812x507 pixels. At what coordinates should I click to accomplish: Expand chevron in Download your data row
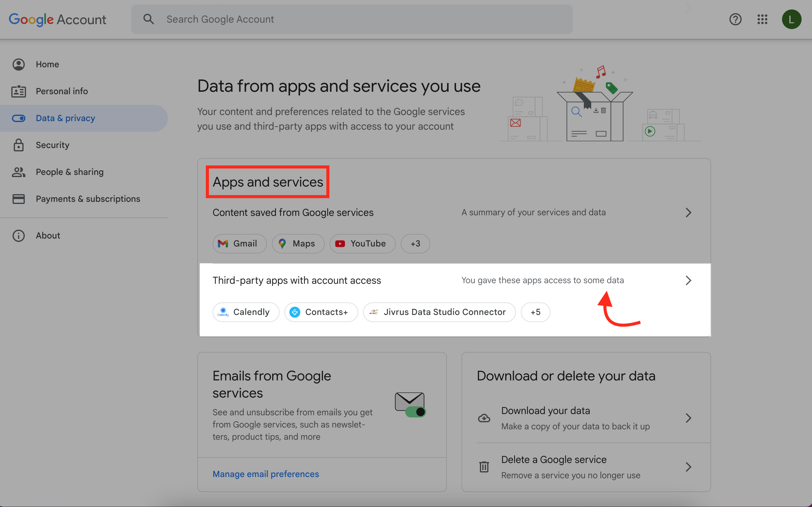(x=688, y=418)
